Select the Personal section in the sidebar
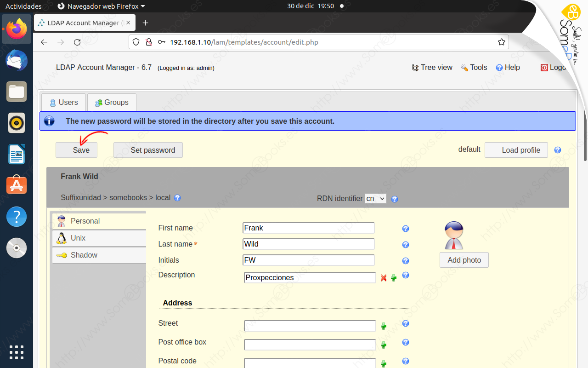This screenshot has width=588, height=368. point(85,221)
